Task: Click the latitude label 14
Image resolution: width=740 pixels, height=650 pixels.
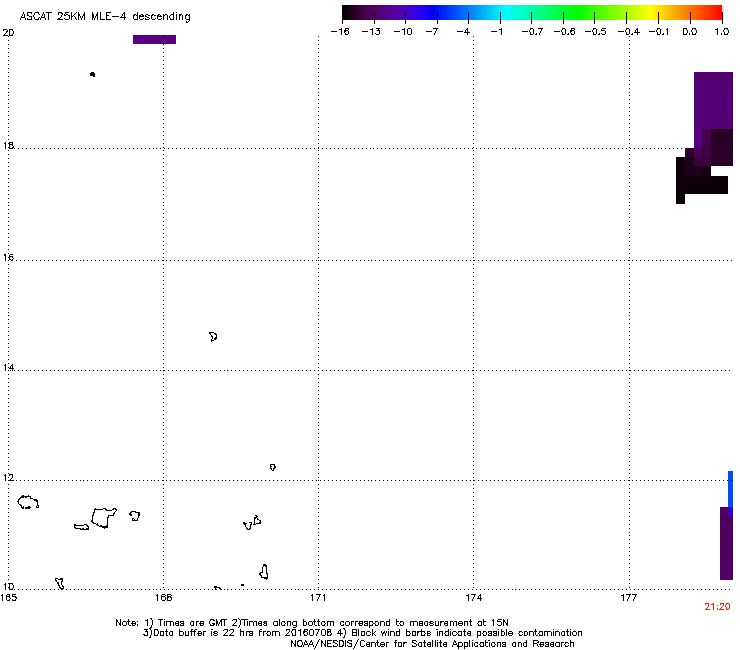Action: pos(8,368)
